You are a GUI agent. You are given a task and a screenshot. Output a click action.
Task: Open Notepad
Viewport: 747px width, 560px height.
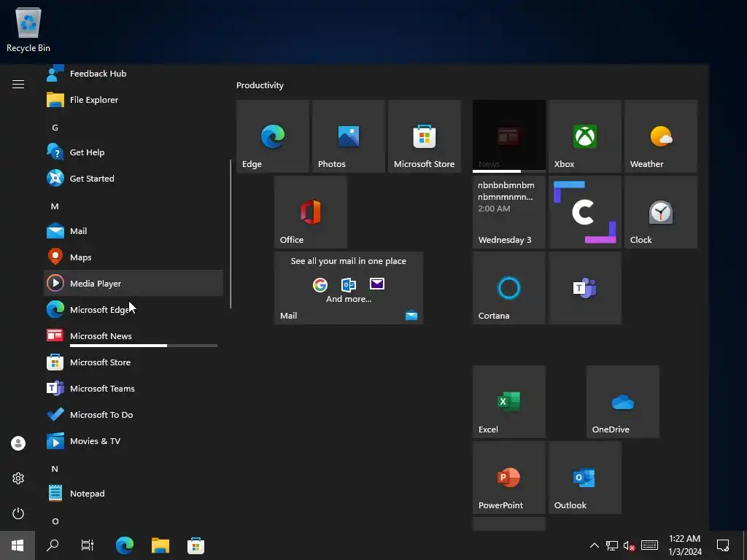[x=133, y=493]
